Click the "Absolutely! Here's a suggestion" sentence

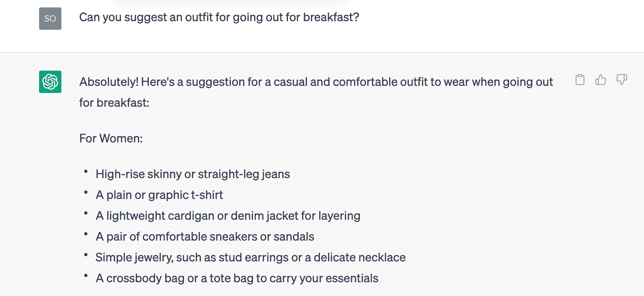[316, 82]
